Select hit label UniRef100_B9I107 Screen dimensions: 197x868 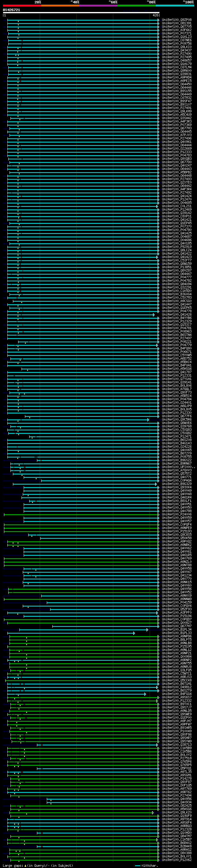point(176,104)
